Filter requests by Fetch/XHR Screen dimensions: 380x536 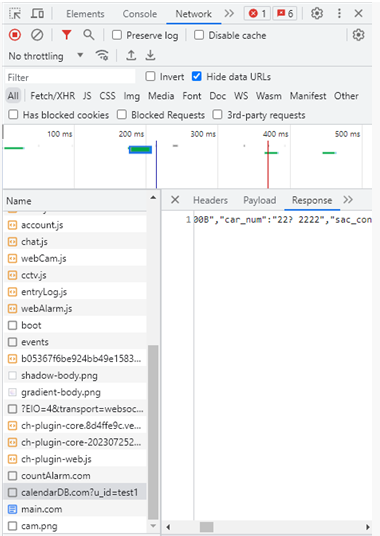[x=53, y=96]
